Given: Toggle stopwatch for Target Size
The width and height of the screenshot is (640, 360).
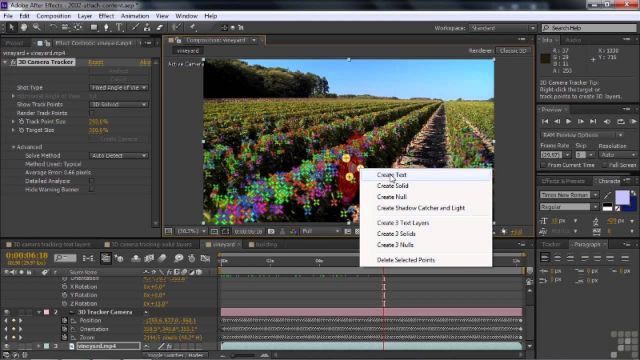Looking at the screenshot, I should coord(21,130).
